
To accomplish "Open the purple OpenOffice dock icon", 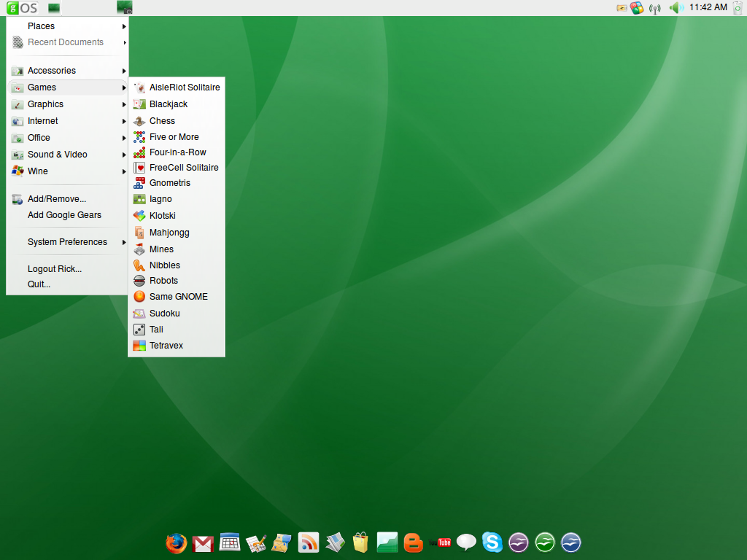I will click(x=519, y=542).
